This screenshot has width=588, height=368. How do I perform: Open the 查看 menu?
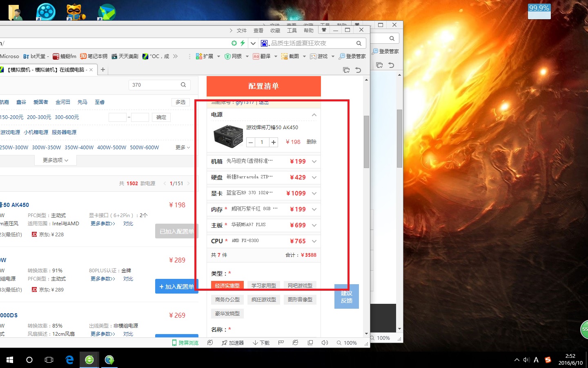258,31
